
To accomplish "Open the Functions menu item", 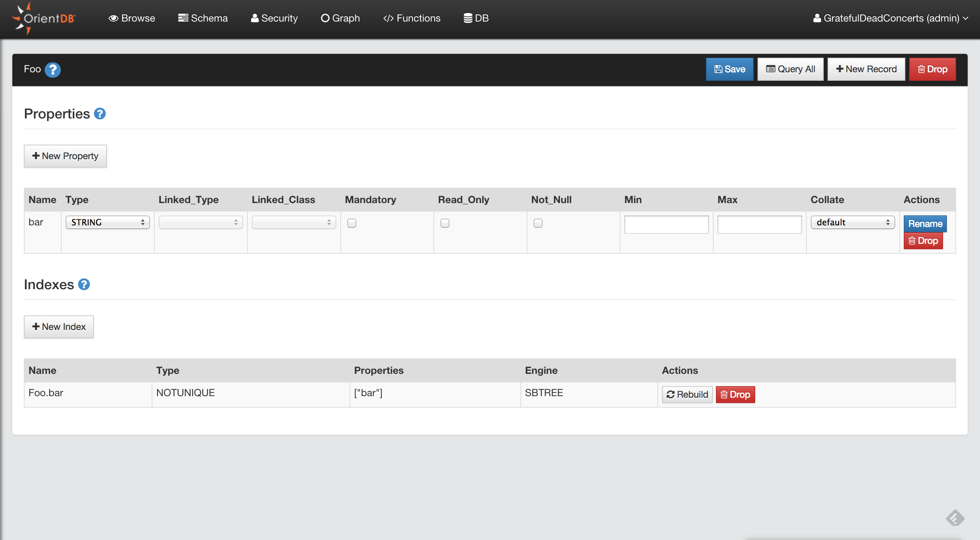I will point(411,18).
